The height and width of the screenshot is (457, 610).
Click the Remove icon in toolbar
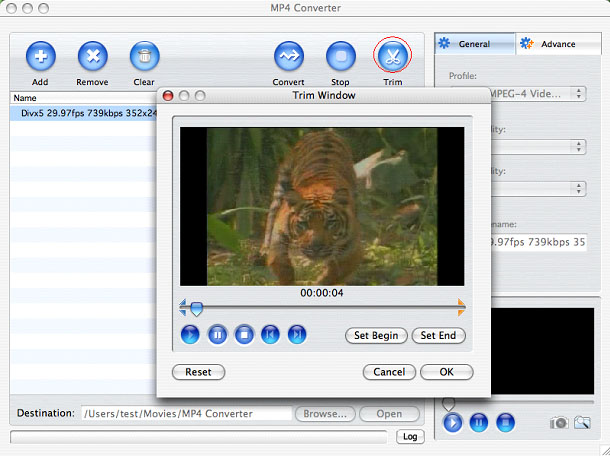pos(92,57)
